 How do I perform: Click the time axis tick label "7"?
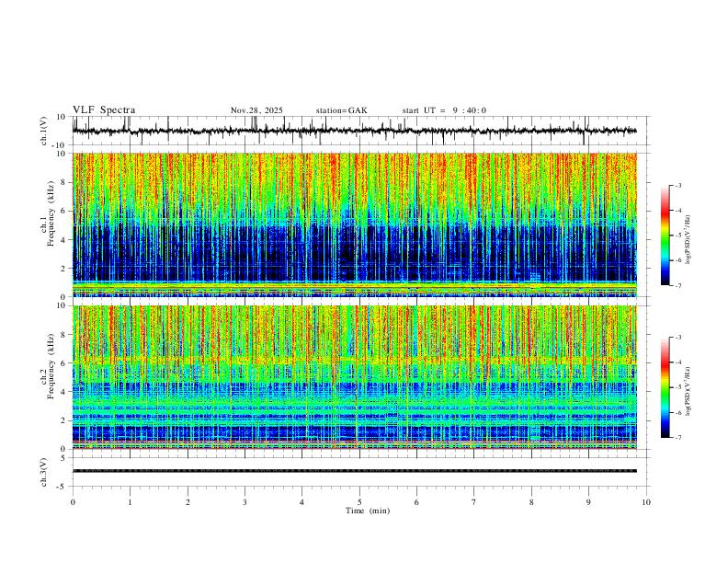474,502
